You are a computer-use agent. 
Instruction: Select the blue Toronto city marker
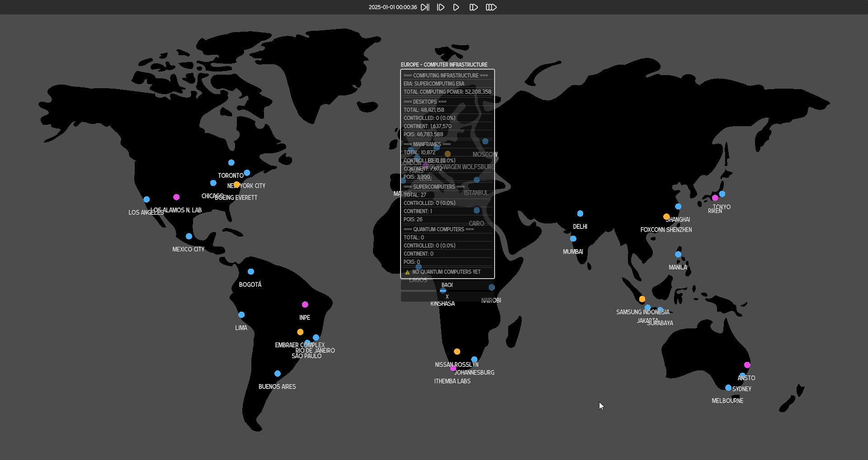231,162
